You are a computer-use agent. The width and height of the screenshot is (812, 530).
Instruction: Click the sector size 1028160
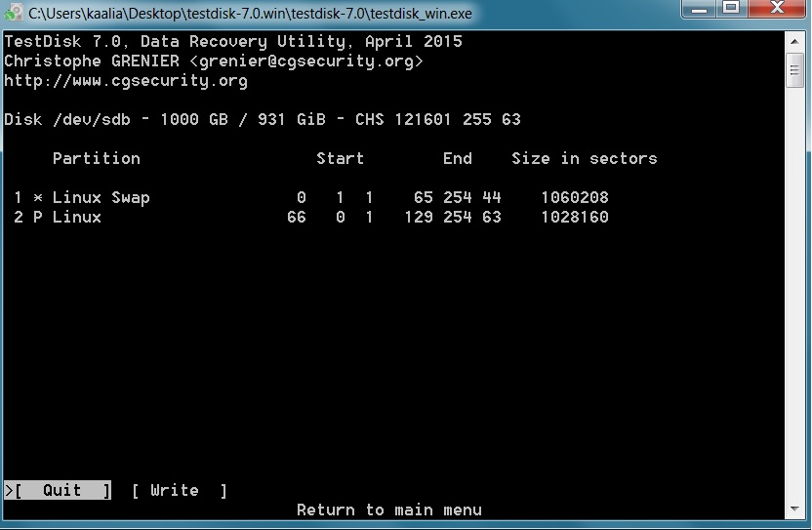pyautogui.click(x=575, y=217)
